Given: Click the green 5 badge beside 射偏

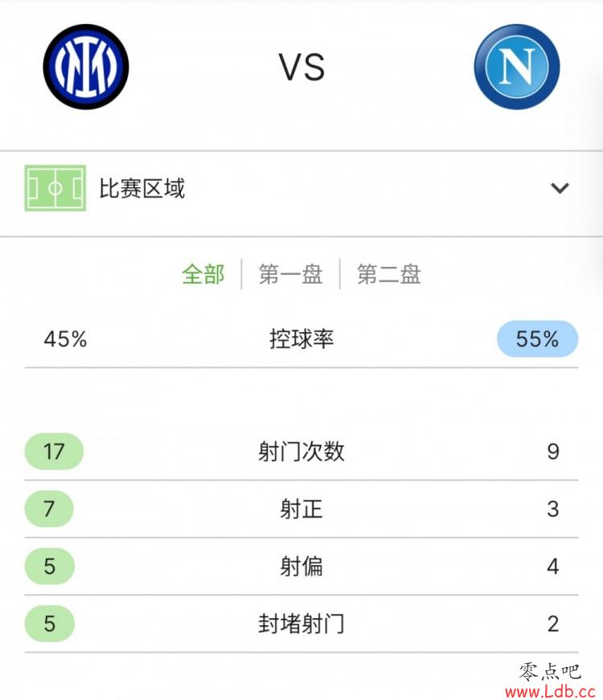Looking at the screenshot, I should [x=49, y=566].
